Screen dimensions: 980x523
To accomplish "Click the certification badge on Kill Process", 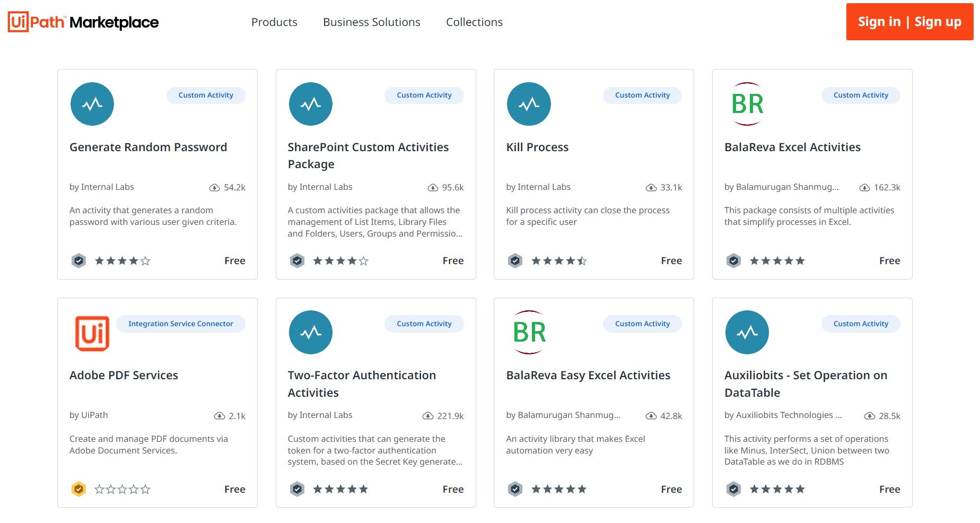I will [515, 260].
